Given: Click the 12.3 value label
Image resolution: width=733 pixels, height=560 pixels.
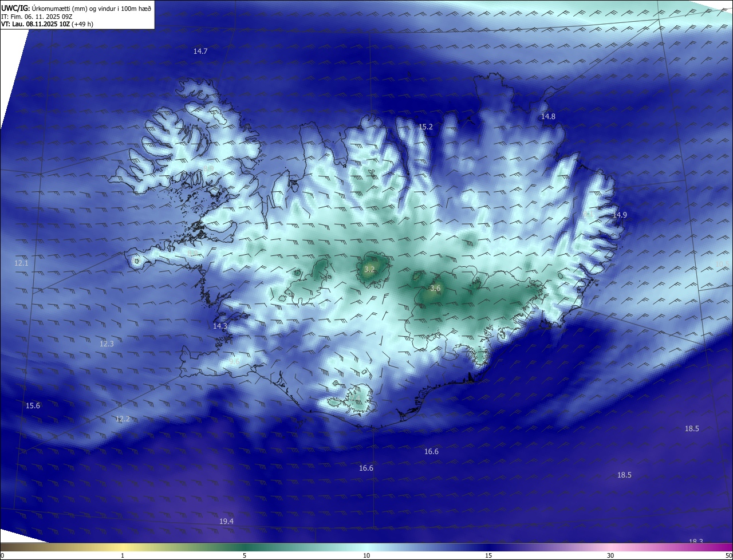Looking at the screenshot, I should click(x=107, y=344).
